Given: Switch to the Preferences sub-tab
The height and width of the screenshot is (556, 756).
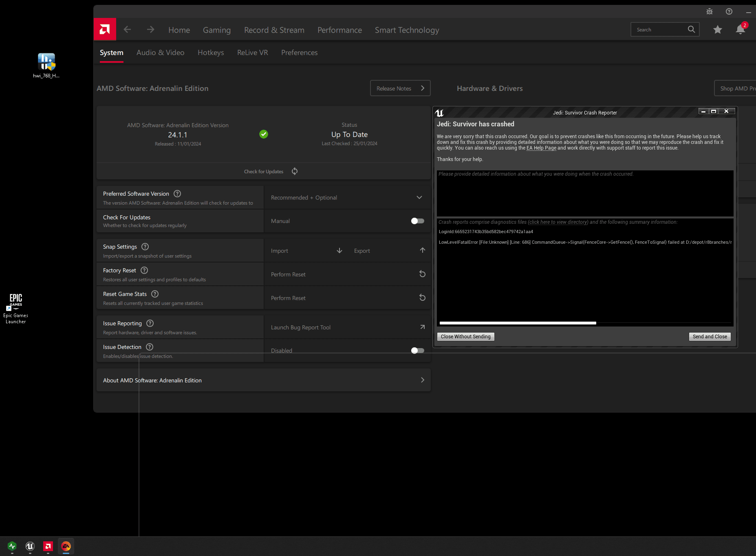Looking at the screenshot, I should pyautogui.click(x=299, y=53).
